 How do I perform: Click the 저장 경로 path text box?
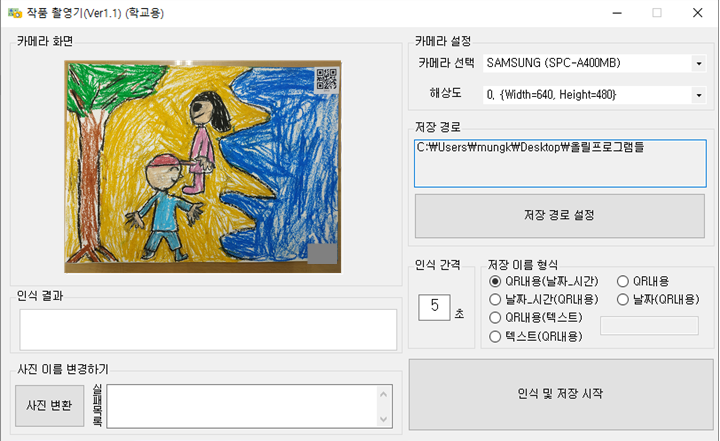coord(560,163)
